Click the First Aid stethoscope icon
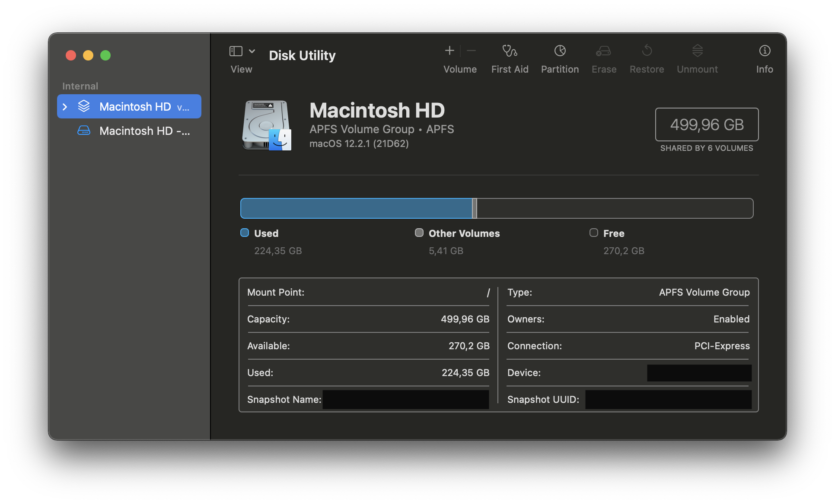The image size is (835, 504). coord(510,51)
